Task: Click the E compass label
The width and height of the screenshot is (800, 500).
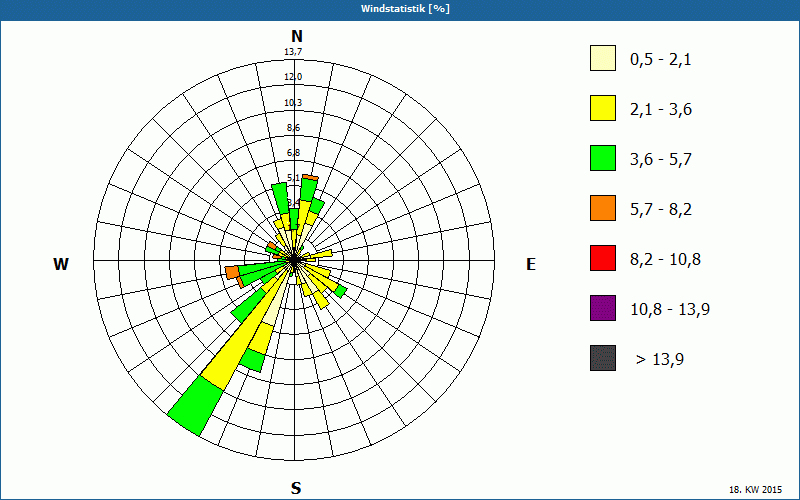Action: pyautogui.click(x=531, y=264)
